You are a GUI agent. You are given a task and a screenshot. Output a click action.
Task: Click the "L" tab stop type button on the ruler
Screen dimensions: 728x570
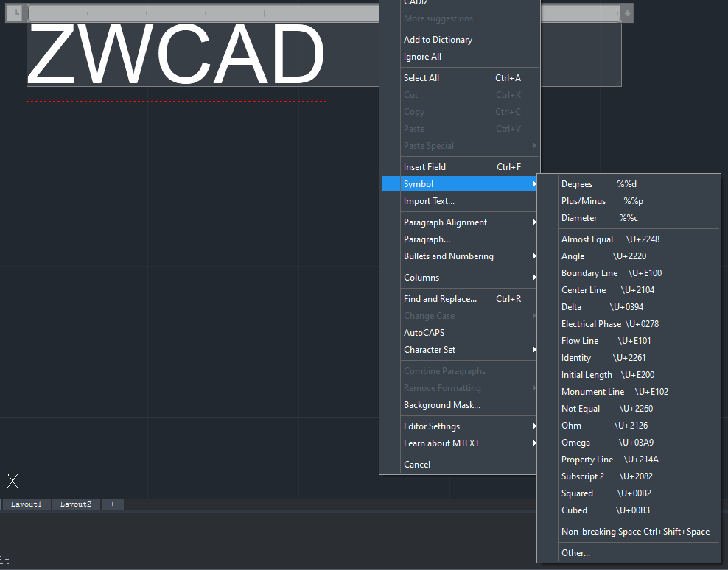[x=16, y=13]
